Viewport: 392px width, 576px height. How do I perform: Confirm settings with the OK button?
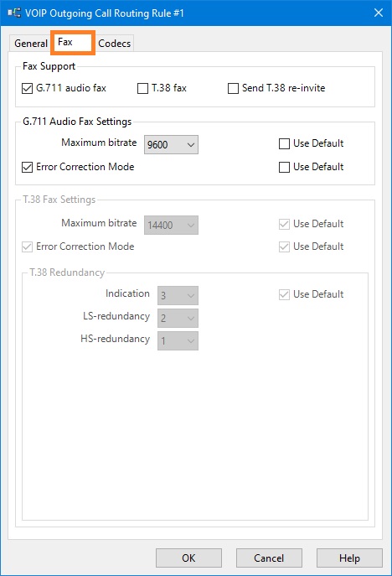click(188, 558)
